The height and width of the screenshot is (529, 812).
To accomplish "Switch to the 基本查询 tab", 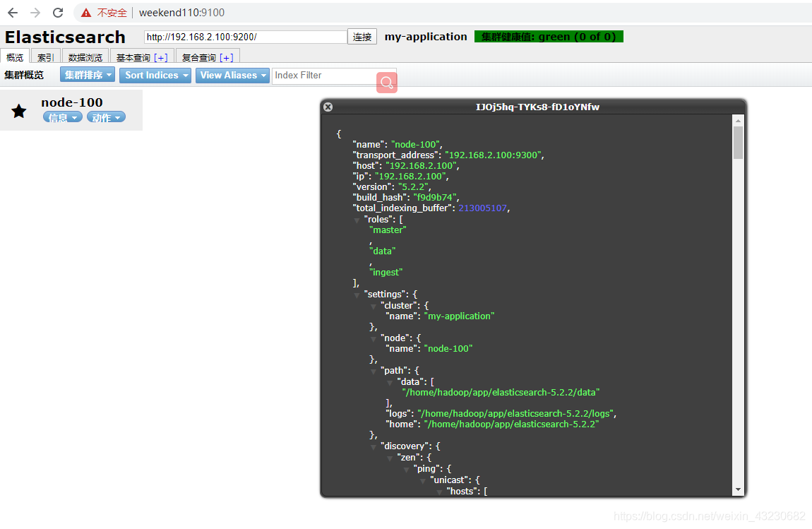I will pyautogui.click(x=133, y=57).
